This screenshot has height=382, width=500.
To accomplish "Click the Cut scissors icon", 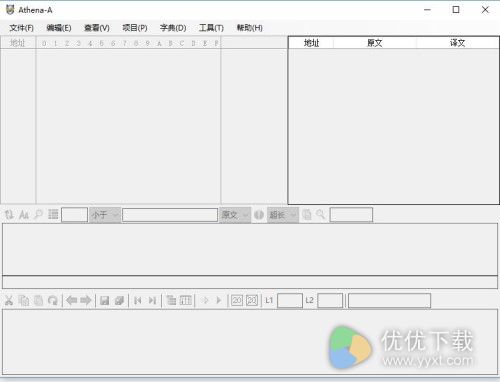I will click(9, 301).
